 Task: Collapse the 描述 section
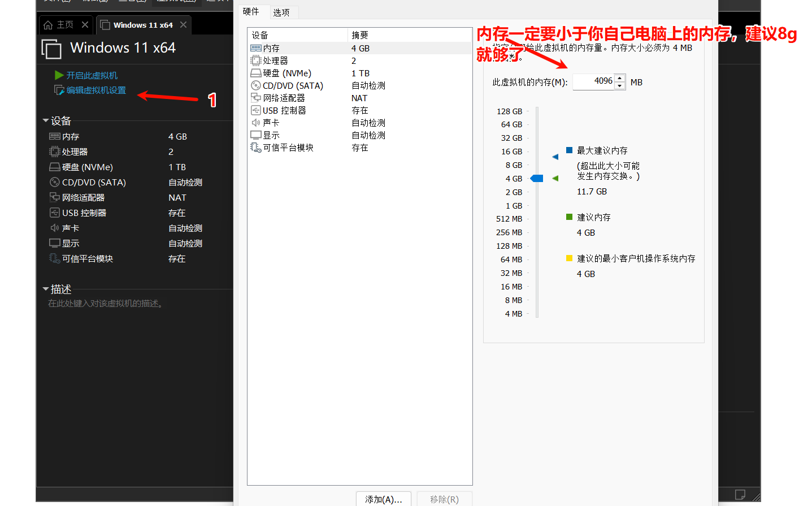[x=46, y=289]
